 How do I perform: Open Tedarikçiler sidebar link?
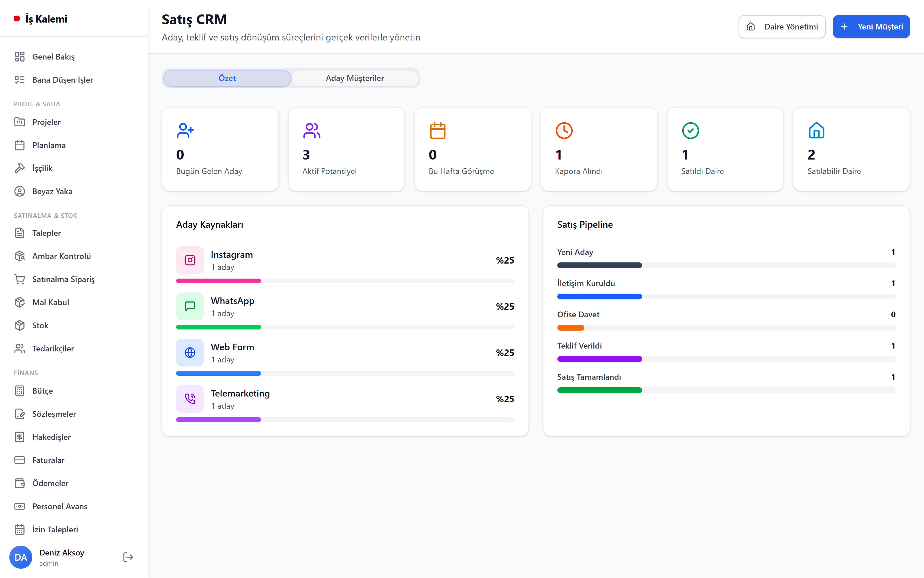click(74, 348)
